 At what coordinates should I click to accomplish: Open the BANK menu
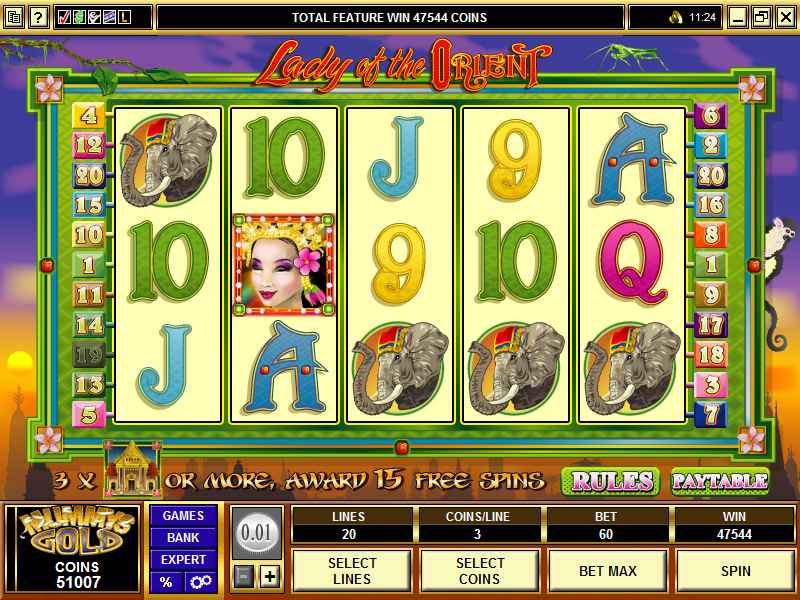(x=183, y=538)
